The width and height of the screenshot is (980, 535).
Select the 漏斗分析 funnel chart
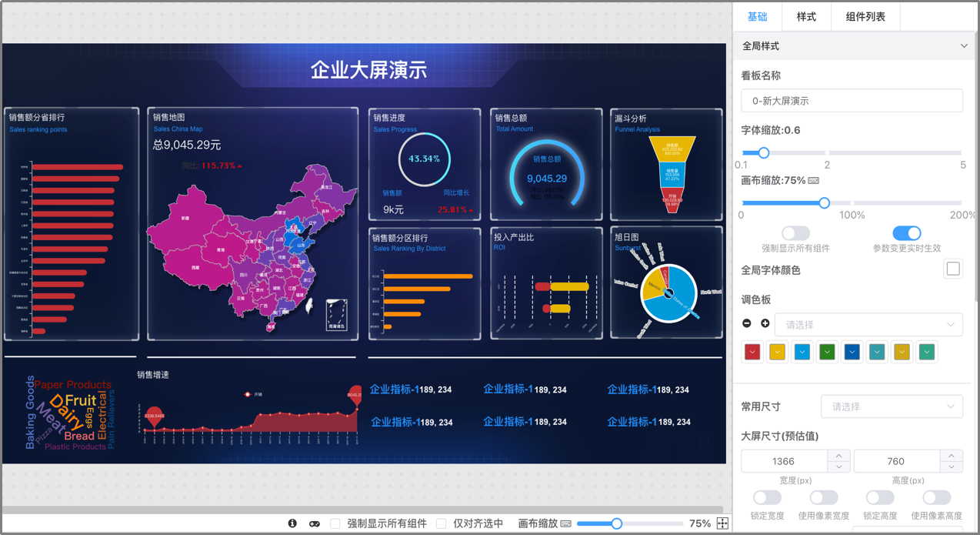click(x=666, y=164)
